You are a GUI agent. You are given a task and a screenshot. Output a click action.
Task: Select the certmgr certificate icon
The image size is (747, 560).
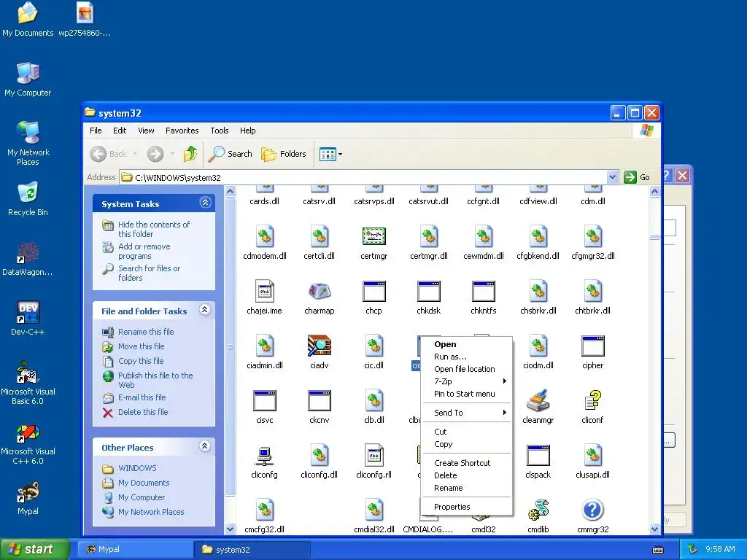pos(374,237)
